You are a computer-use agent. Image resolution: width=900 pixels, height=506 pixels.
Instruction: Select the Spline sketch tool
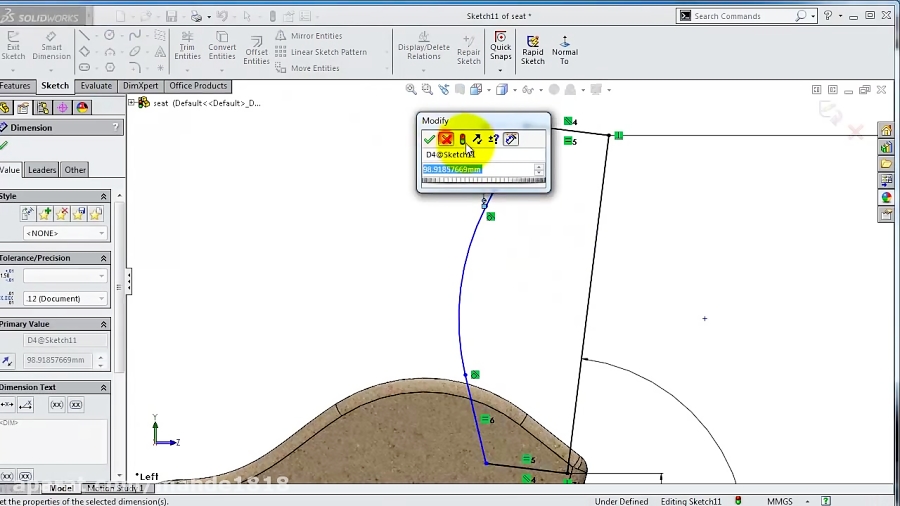[x=135, y=36]
